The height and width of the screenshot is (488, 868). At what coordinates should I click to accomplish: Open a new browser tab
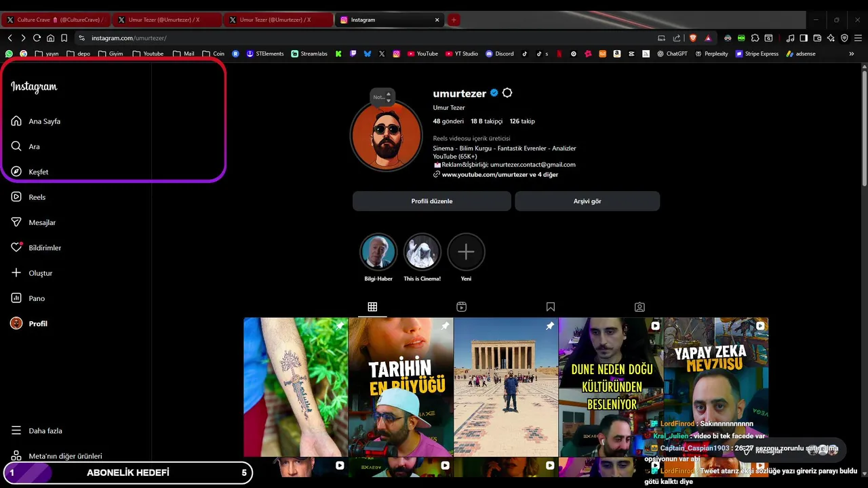click(454, 20)
